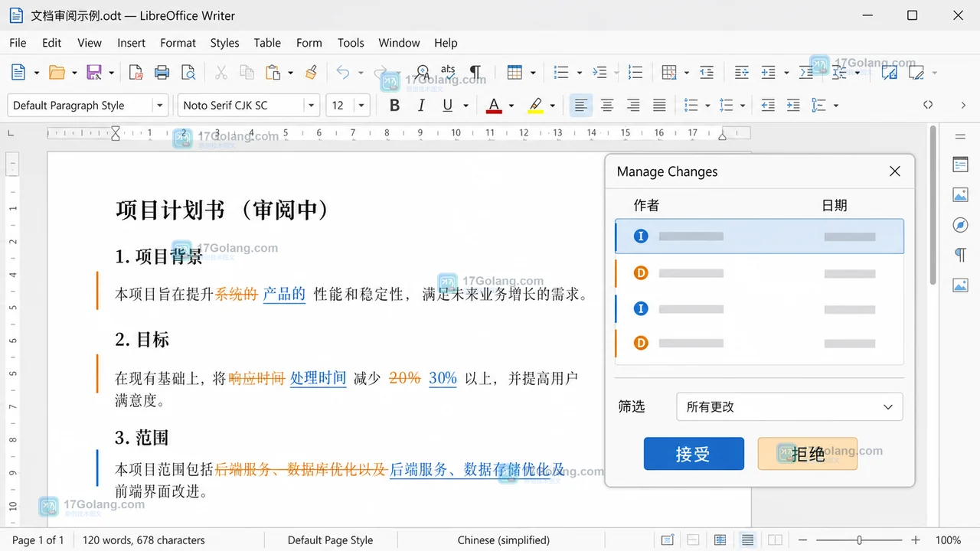Open the Tools menu
Screen dimensions: 980x551
point(351,43)
